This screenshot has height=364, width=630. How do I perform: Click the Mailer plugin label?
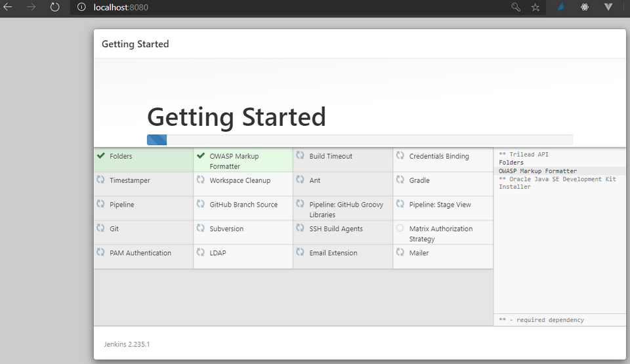419,253
